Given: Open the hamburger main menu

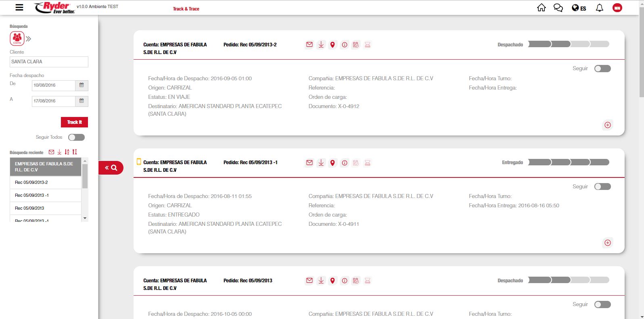Looking at the screenshot, I should (19, 7).
